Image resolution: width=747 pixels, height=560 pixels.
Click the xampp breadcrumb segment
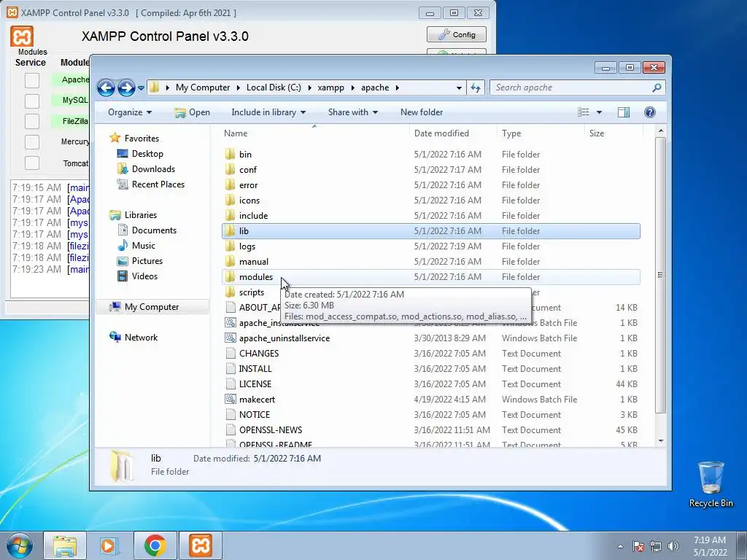click(330, 87)
